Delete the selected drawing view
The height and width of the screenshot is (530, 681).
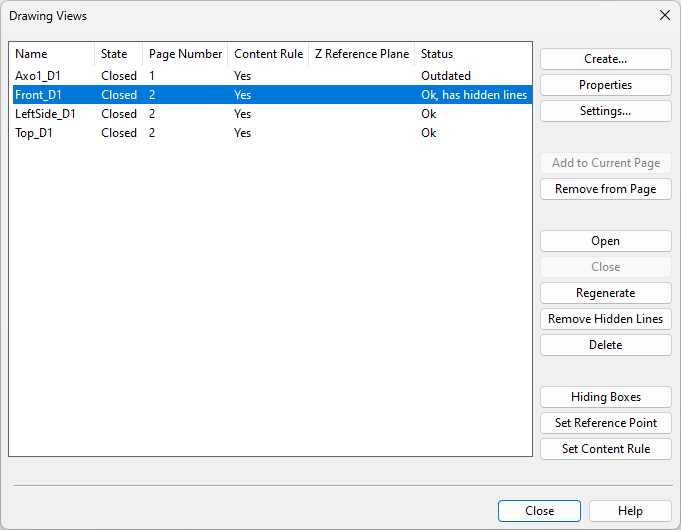click(605, 345)
